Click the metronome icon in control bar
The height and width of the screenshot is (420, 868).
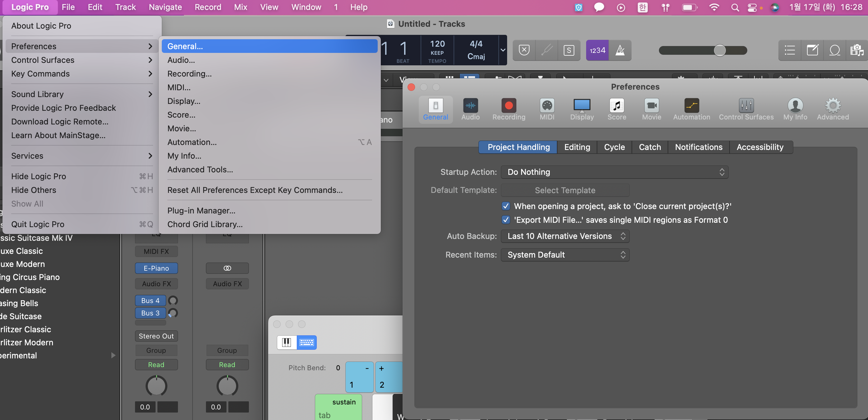(620, 51)
